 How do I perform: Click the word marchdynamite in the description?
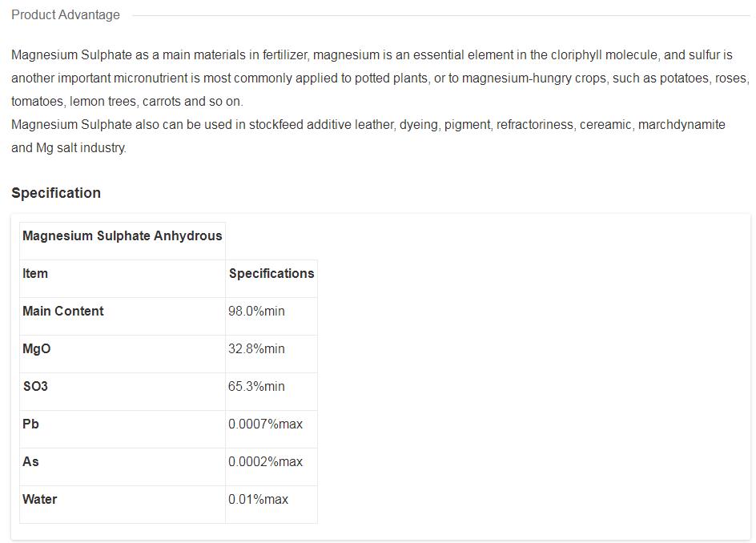click(x=682, y=125)
